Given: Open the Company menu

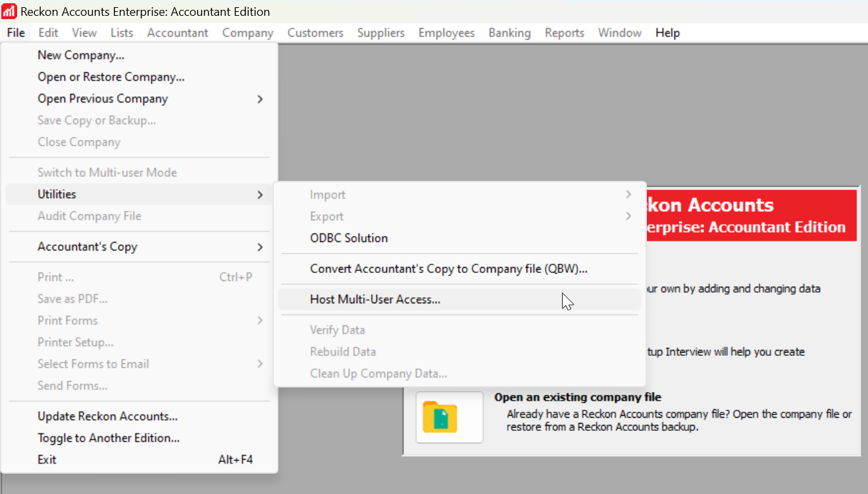Looking at the screenshot, I should (247, 33).
